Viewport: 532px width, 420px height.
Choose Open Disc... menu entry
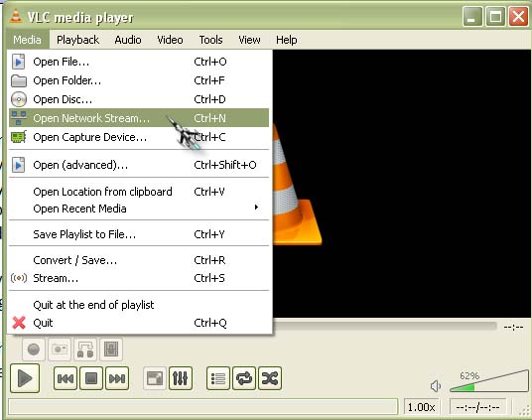138,99
